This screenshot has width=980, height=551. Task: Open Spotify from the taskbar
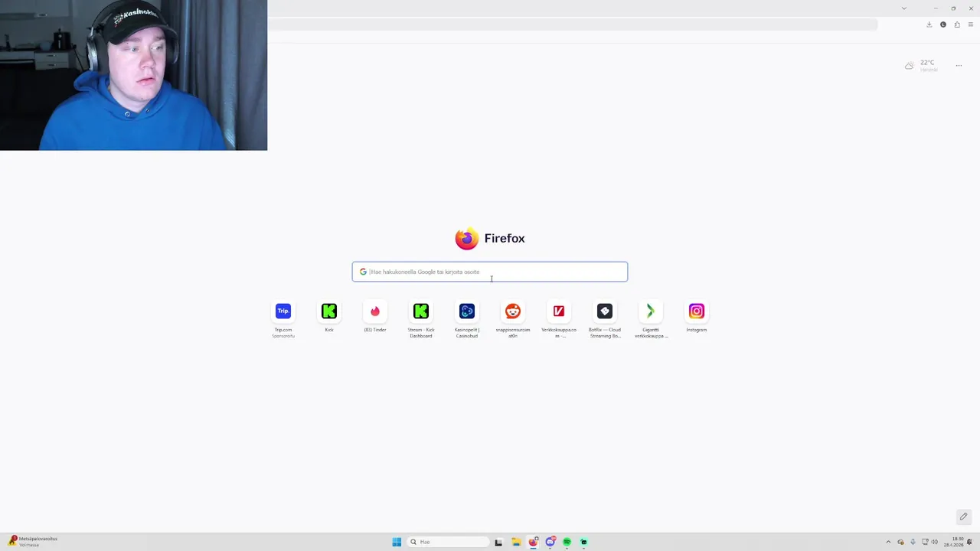567,542
